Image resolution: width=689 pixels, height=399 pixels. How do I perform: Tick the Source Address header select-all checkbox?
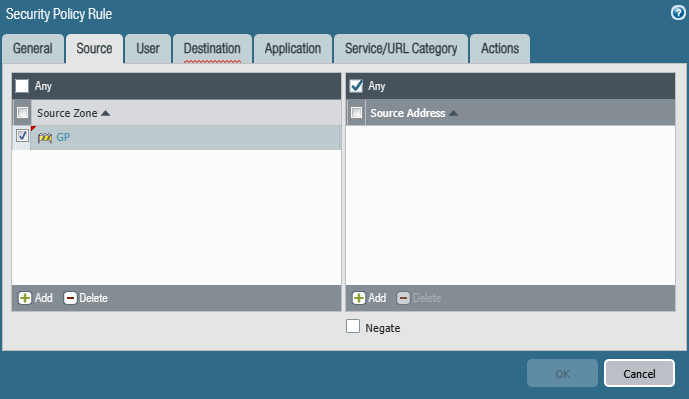[356, 113]
